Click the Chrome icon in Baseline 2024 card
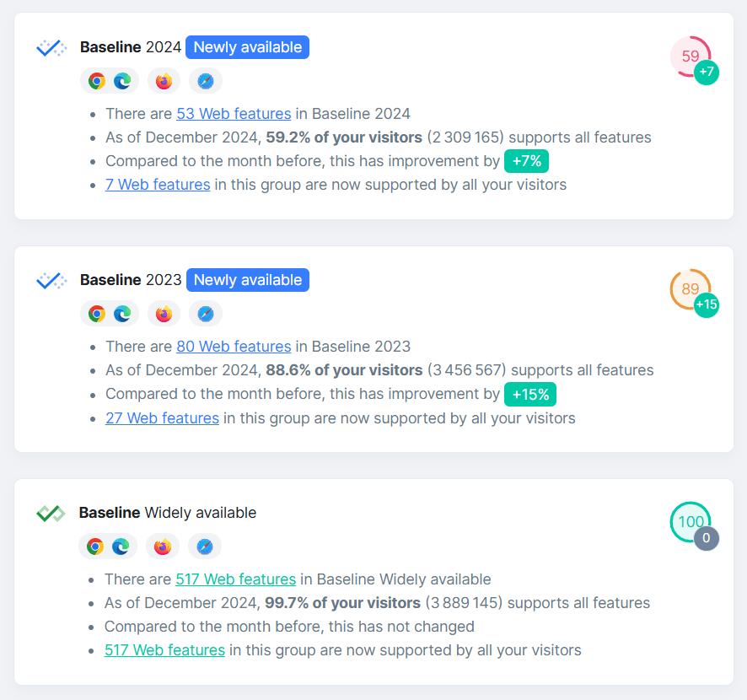The height and width of the screenshot is (700, 747). click(x=94, y=81)
